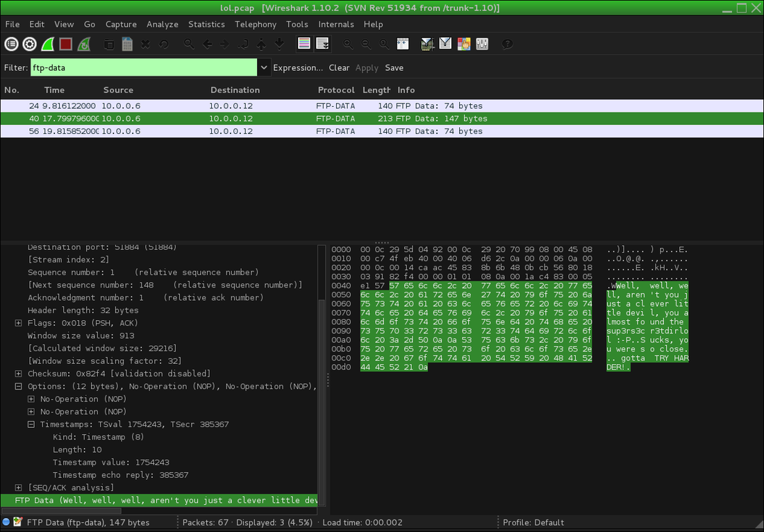Viewport: 764px width, 532px height.
Task: Toggle packet list colorization
Action: click(x=304, y=44)
